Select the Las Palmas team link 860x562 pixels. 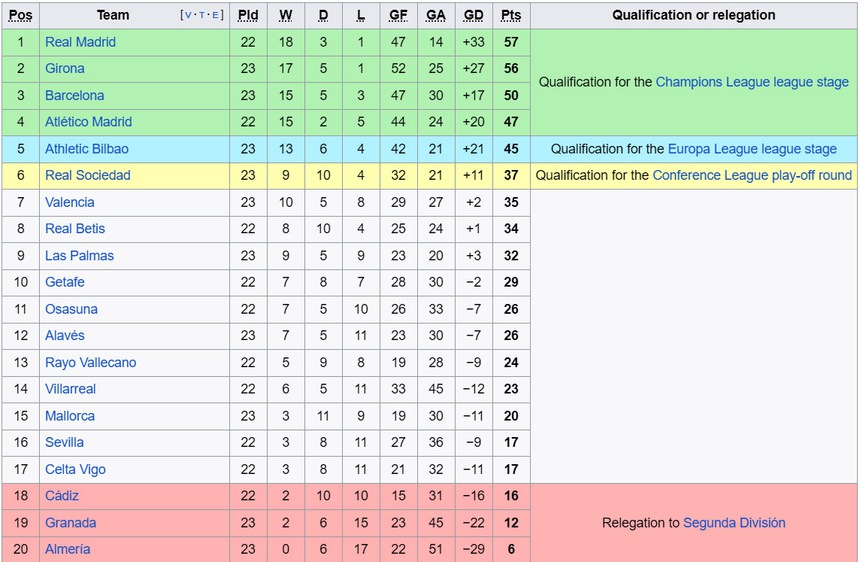(x=79, y=256)
